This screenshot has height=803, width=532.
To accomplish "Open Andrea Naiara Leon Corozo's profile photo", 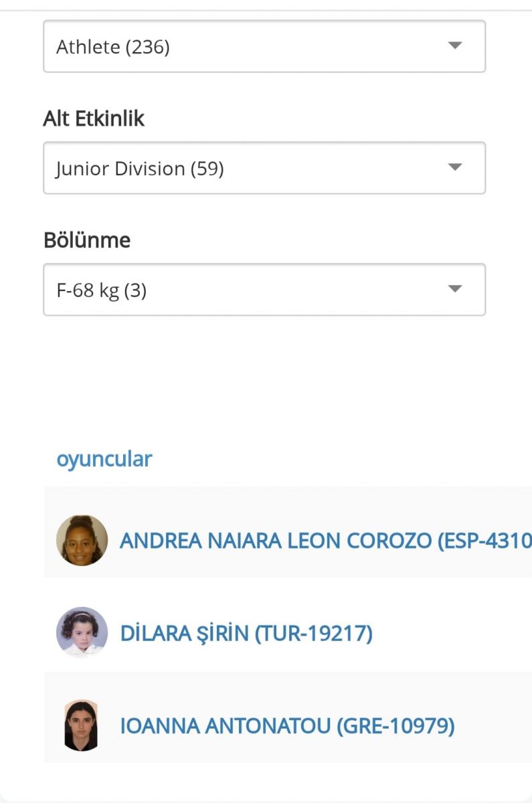I will [82, 540].
